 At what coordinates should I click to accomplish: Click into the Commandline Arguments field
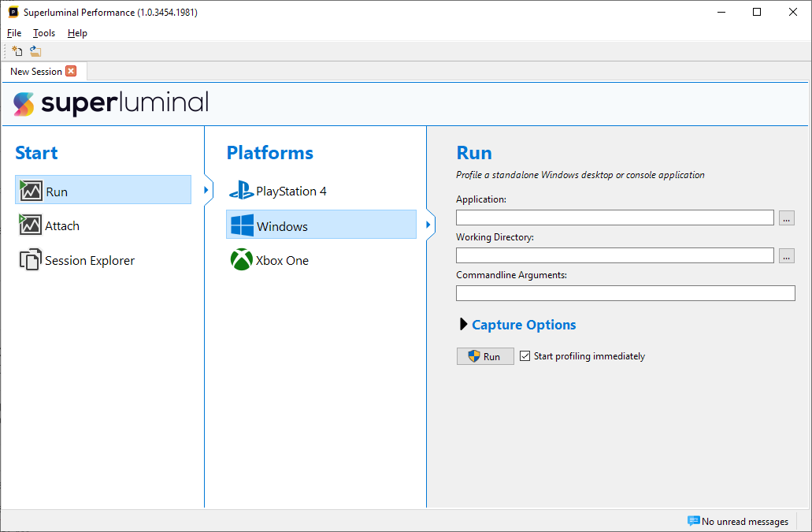click(625, 293)
